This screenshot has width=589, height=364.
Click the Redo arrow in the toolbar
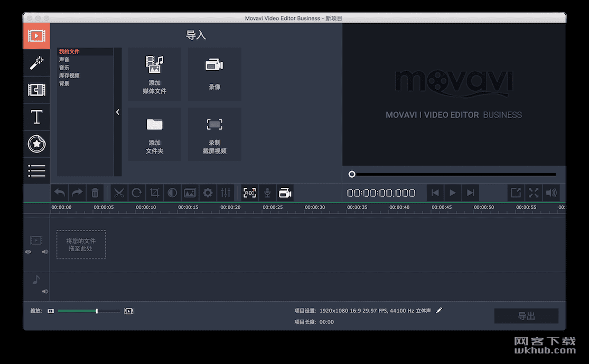coord(77,193)
